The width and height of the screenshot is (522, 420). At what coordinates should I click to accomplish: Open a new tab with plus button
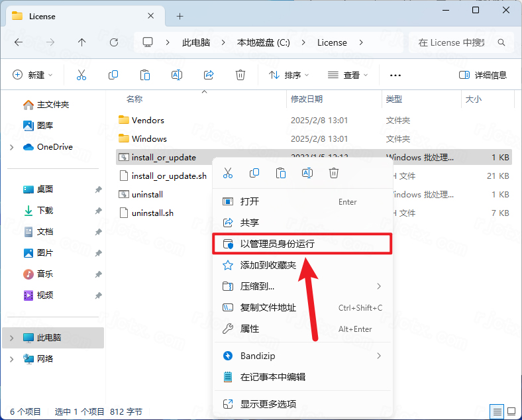(x=180, y=17)
